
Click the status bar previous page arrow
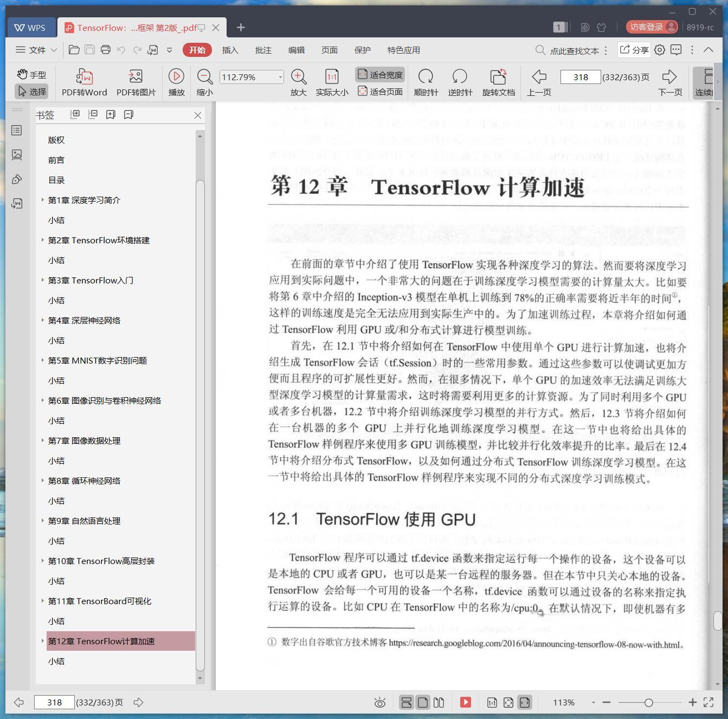[19, 702]
